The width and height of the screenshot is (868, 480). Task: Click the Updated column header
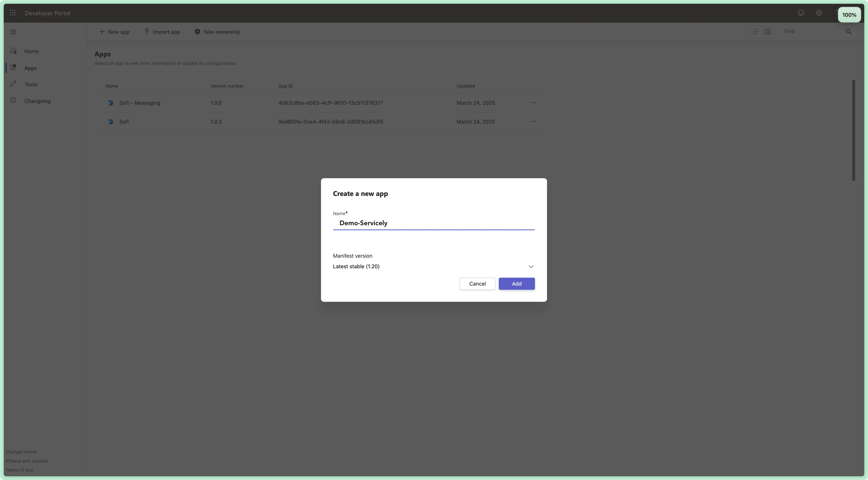466,86
